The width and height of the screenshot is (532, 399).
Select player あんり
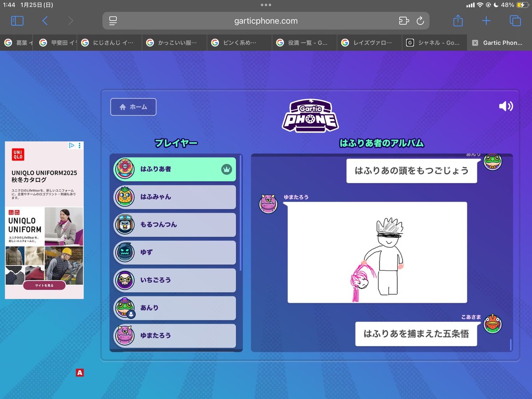(175, 308)
